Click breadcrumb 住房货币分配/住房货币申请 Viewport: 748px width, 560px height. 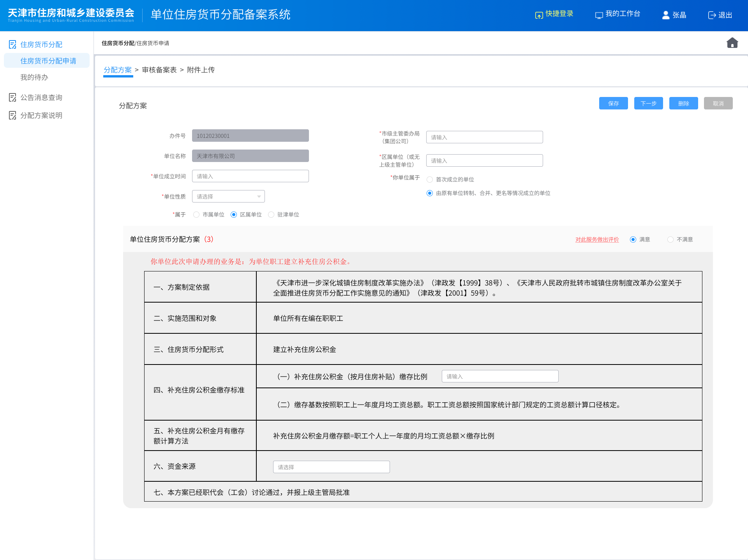tap(136, 43)
